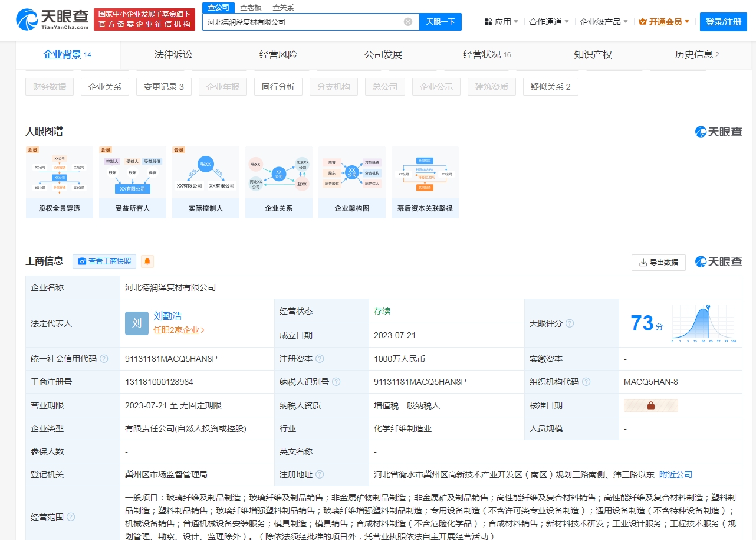Select the 公司发展 tab
Viewport: 756px width, 540px height.
pyautogui.click(x=383, y=55)
